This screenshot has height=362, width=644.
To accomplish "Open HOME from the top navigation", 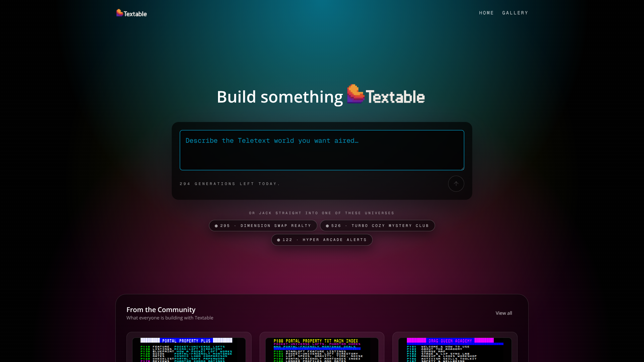I will coord(486,13).
